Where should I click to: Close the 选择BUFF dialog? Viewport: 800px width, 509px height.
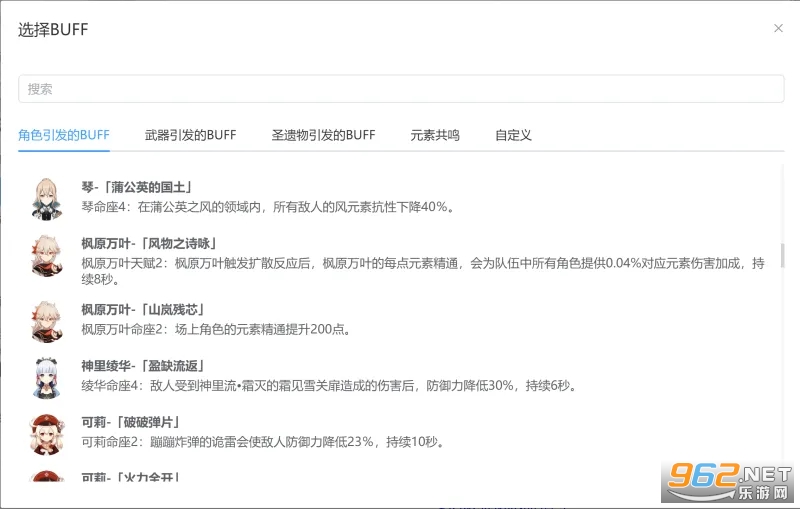(x=778, y=28)
